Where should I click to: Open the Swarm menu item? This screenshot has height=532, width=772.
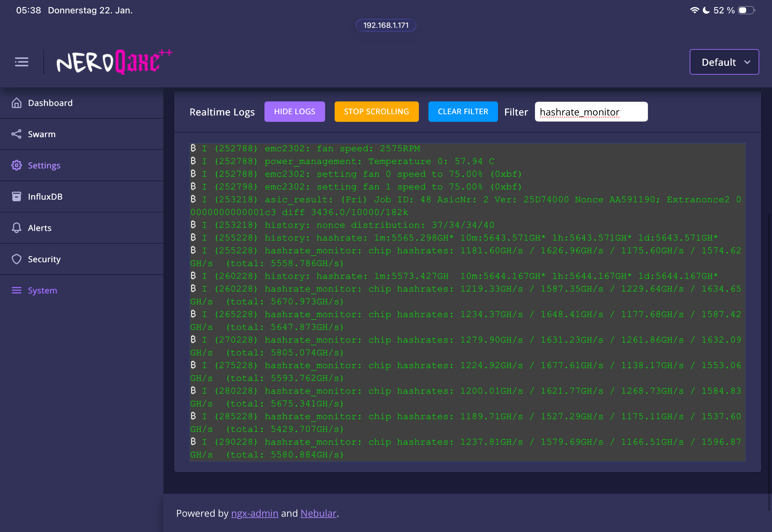point(42,134)
